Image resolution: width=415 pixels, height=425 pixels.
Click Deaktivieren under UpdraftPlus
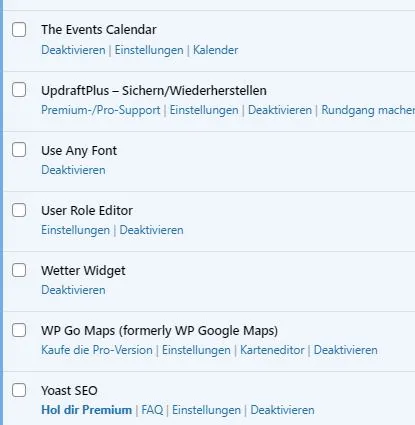[280, 110]
